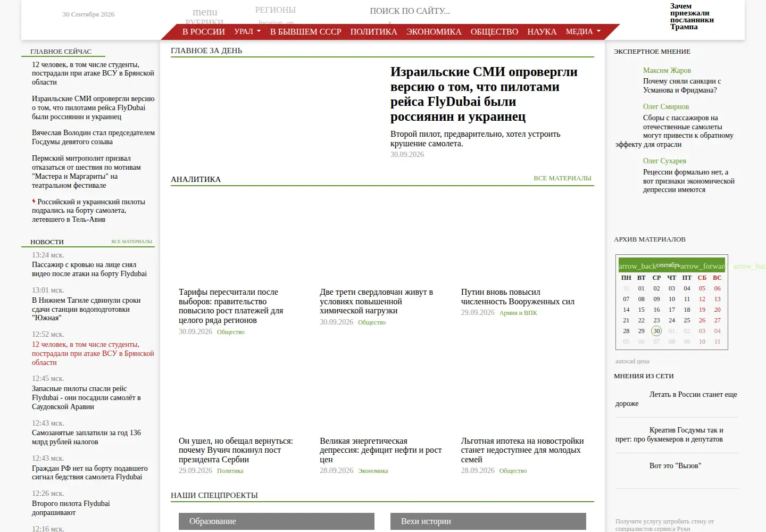The width and height of the screenshot is (766, 532).
Task: Select circled date 30 in calendar
Action: [x=656, y=331]
